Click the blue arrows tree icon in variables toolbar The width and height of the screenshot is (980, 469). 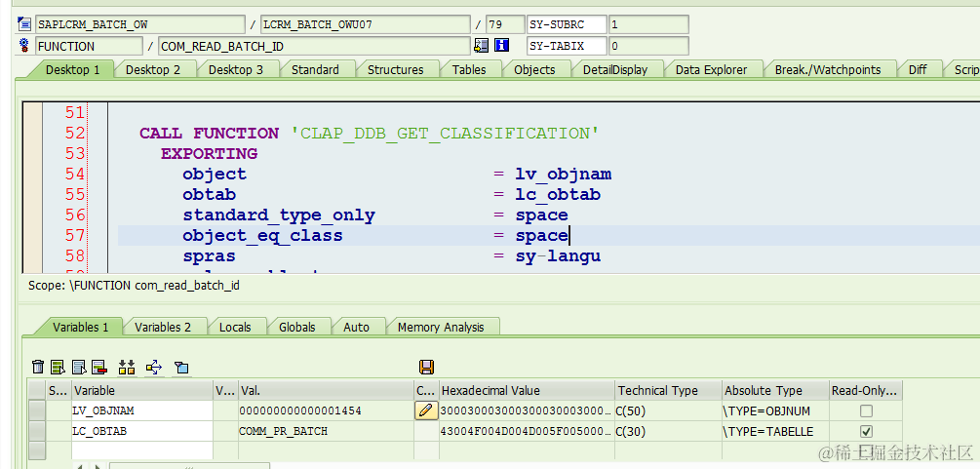pyautogui.click(x=154, y=367)
